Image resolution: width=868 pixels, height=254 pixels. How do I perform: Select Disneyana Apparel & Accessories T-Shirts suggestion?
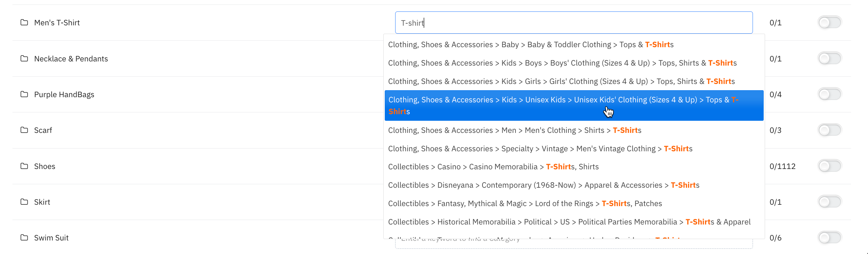pos(574,185)
